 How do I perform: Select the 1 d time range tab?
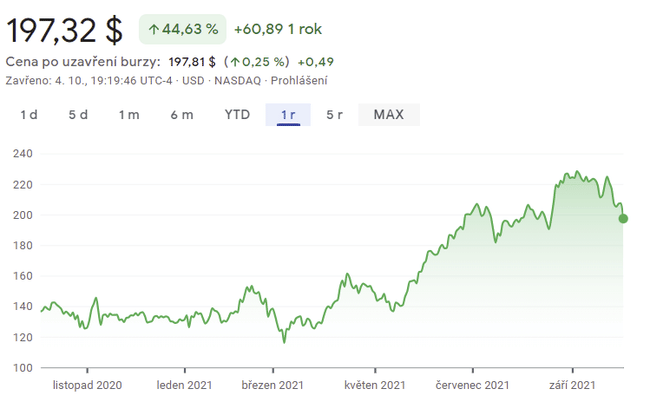click(29, 114)
